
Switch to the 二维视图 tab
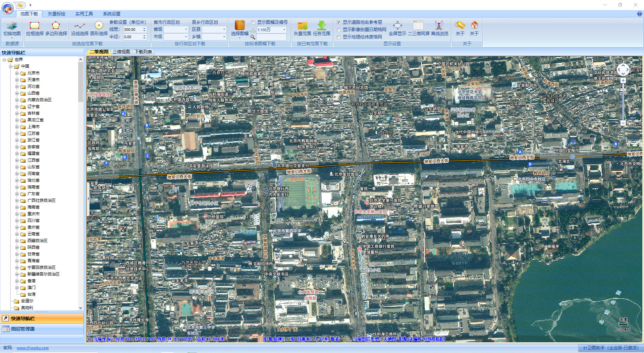click(99, 52)
